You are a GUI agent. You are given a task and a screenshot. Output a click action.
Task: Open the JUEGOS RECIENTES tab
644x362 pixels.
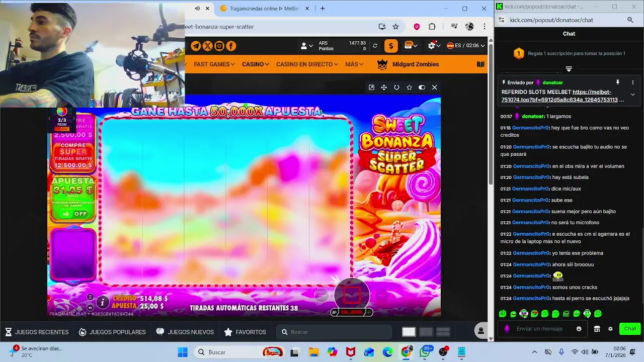click(x=37, y=332)
